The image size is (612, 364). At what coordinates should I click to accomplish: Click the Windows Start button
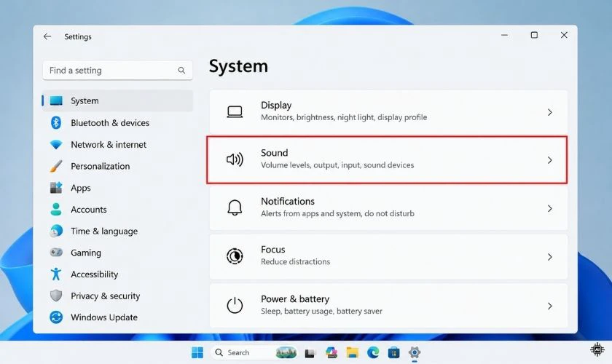coord(197,352)
